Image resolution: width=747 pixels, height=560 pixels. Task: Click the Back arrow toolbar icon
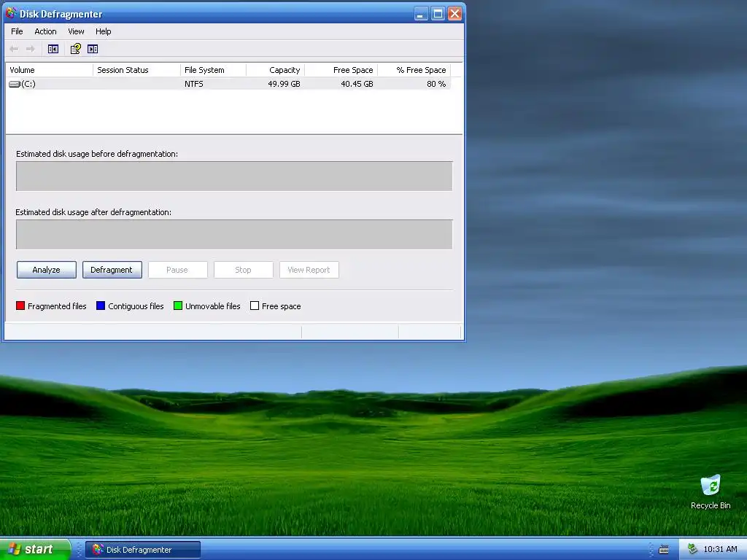14,49
